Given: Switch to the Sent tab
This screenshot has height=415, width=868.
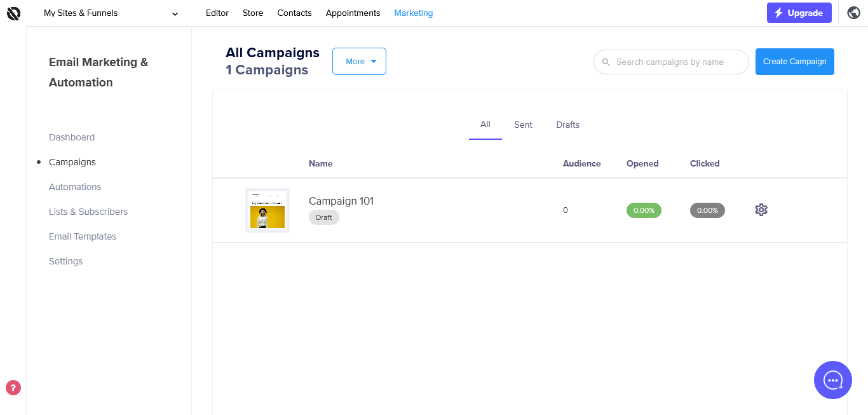Looking at the screenshot, I should 523,125.
